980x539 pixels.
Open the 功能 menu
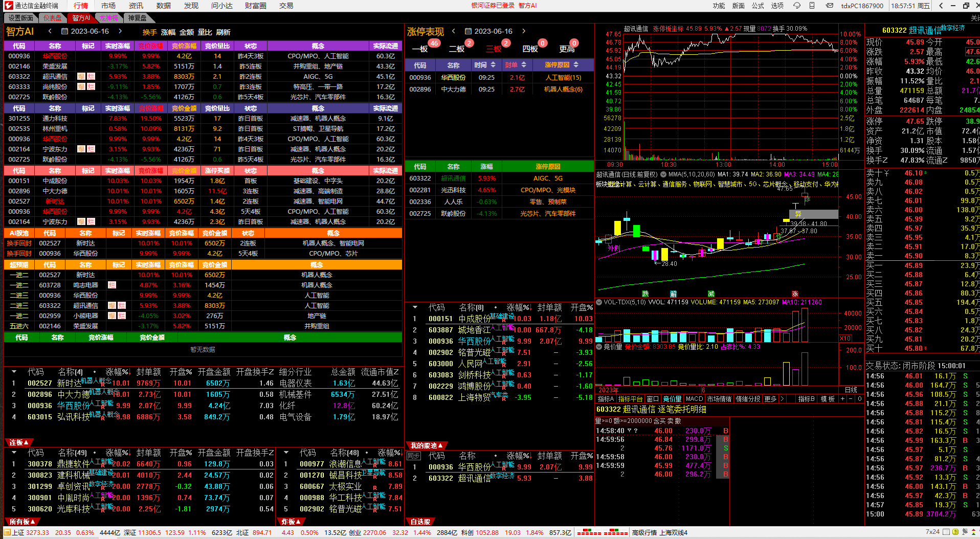point(719,6)
